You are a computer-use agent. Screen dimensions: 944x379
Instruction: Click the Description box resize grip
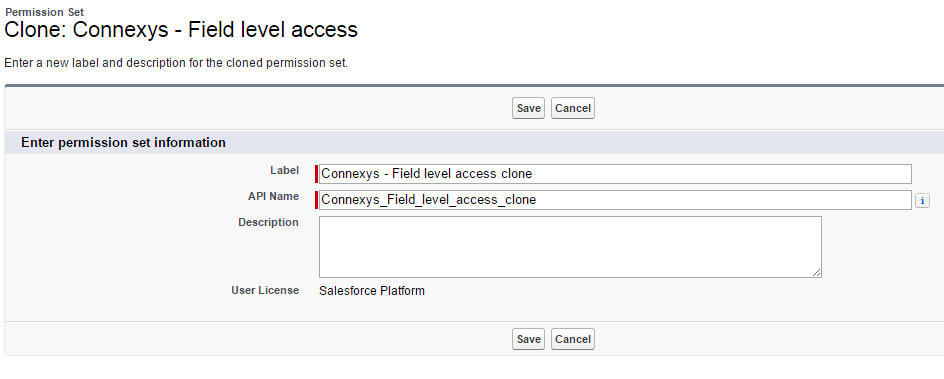(816, 273)
